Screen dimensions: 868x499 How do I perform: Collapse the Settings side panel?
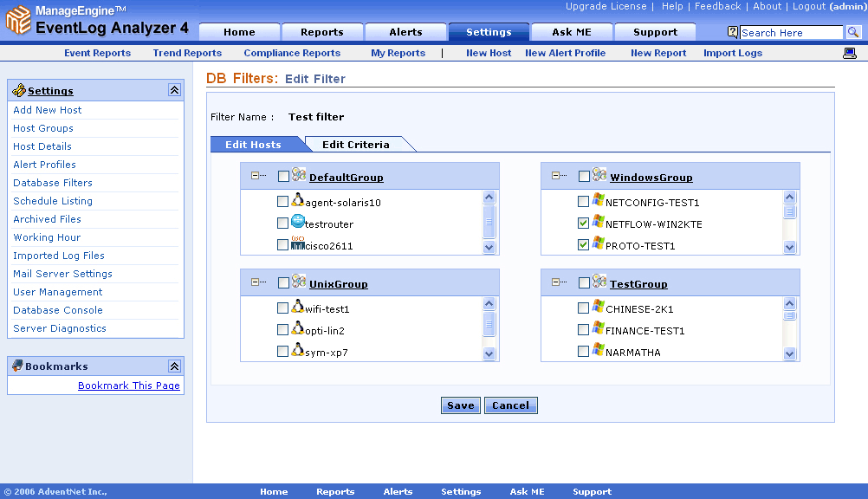[174, 90]
